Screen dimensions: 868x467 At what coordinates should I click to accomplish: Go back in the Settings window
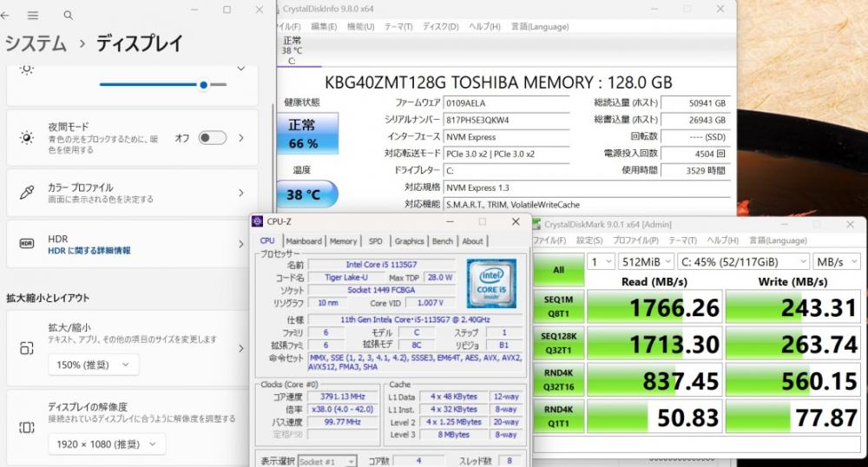coord(4,15)
